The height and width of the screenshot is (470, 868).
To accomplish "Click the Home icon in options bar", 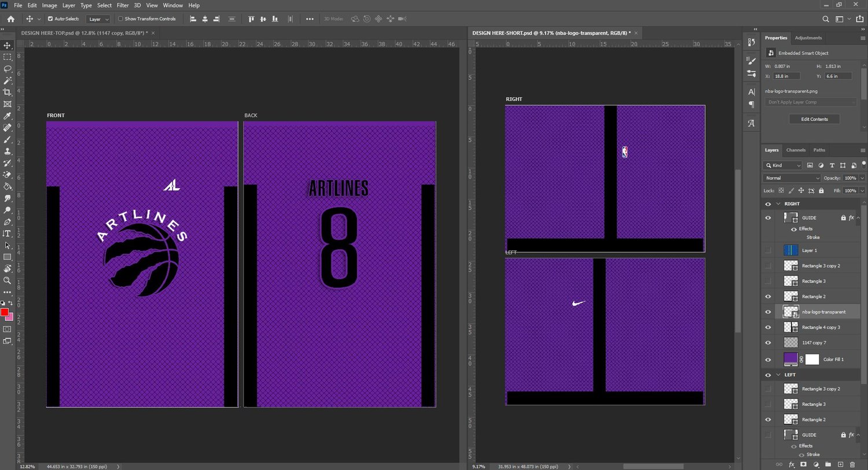I will coord(10,19).
